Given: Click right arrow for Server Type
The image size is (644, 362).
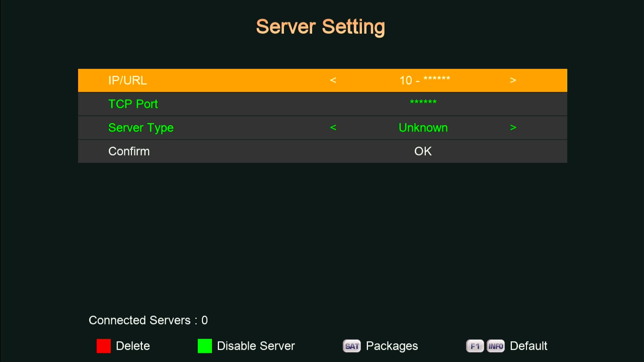Looking at the screenshot, I should 513,127.
